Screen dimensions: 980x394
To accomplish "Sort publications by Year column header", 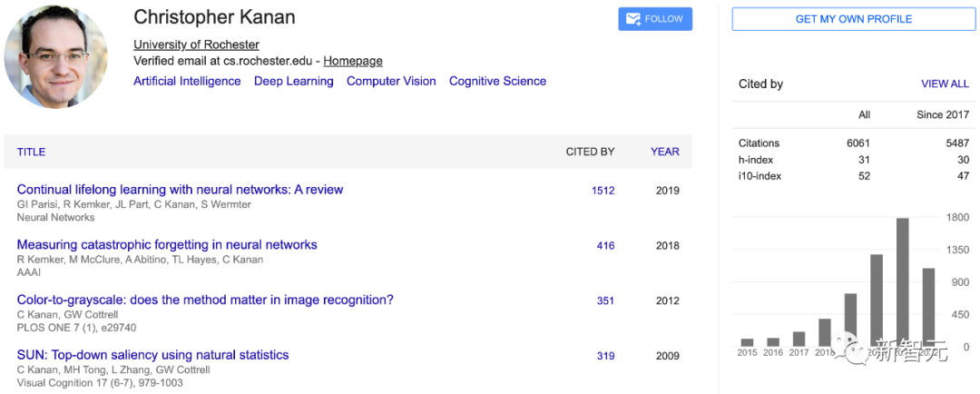I will pos(664,152).
